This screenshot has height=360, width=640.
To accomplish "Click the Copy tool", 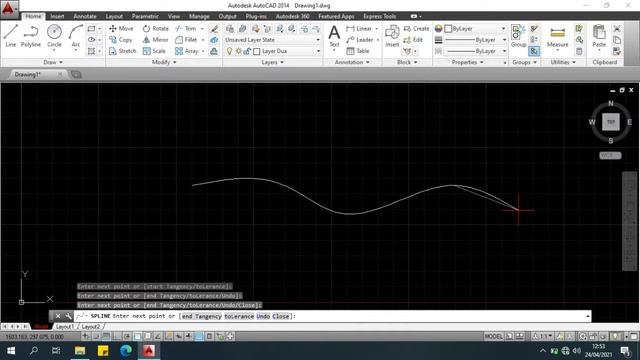I will tap(120, 40).
